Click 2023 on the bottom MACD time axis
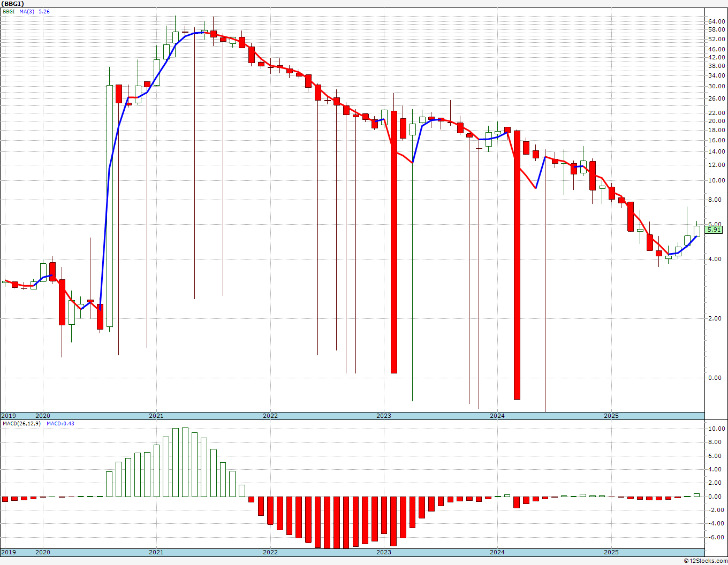Viewport: 728px width, 565px height. (384, 552)
